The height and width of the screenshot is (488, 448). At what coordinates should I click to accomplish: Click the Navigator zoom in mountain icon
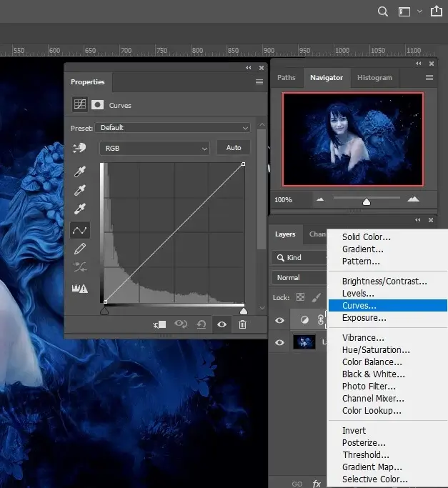pos(413,199)
